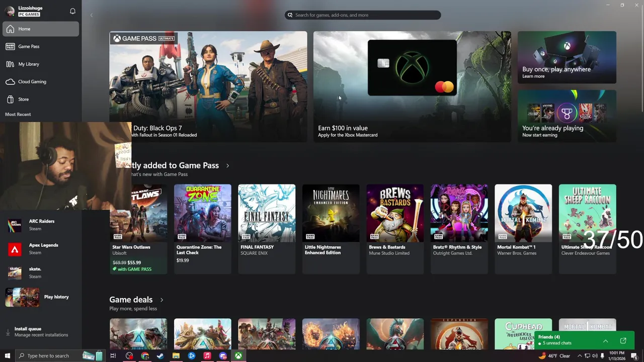Viewport: 644px width, 362px height.
Task: Click the Home sidebar icon
Action: click(10, 29)
